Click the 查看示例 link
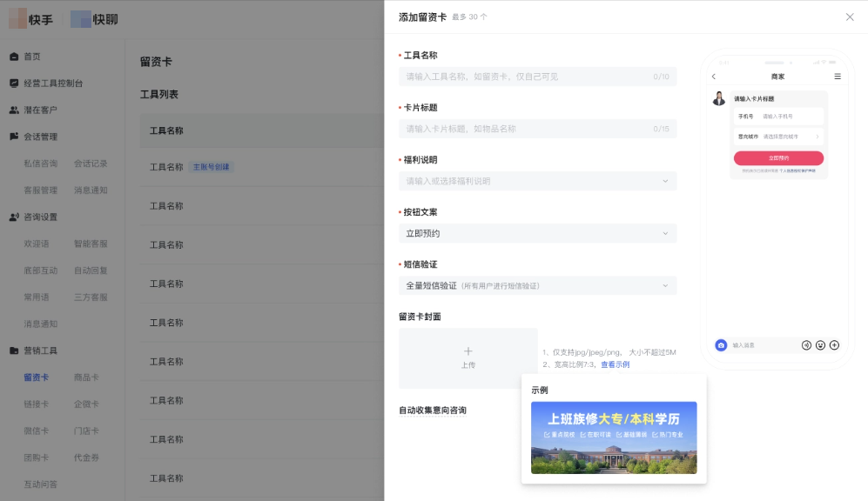868x501 pixels. click(616, 364)
